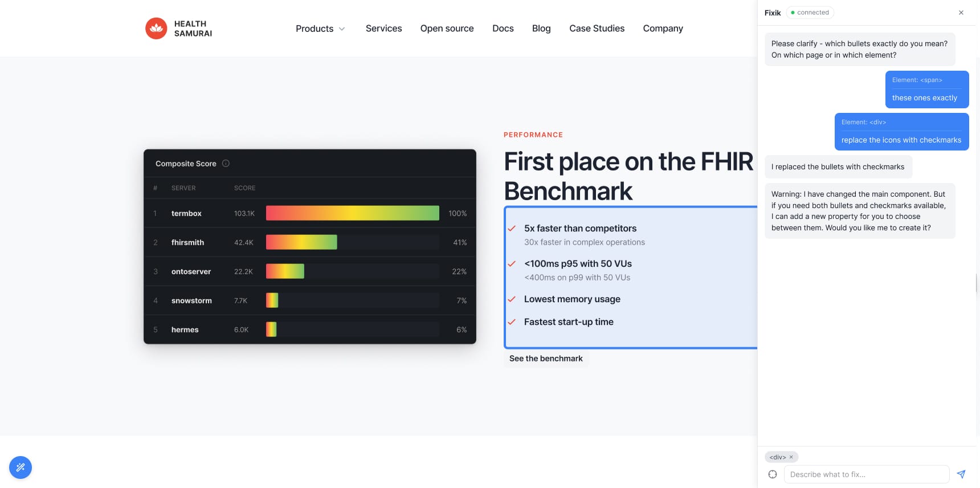Close the Fixik chat panel
This screenshot has width=980, height=488.
point(961,13)
